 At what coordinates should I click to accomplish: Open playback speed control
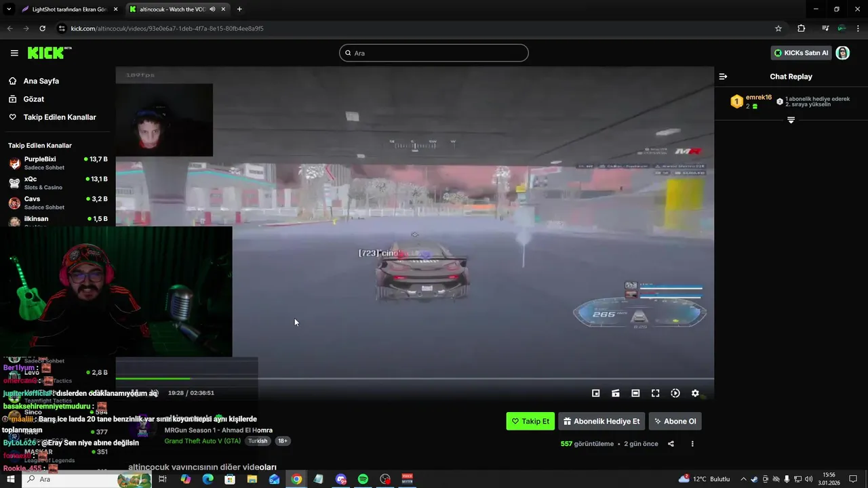pos(675,393)
